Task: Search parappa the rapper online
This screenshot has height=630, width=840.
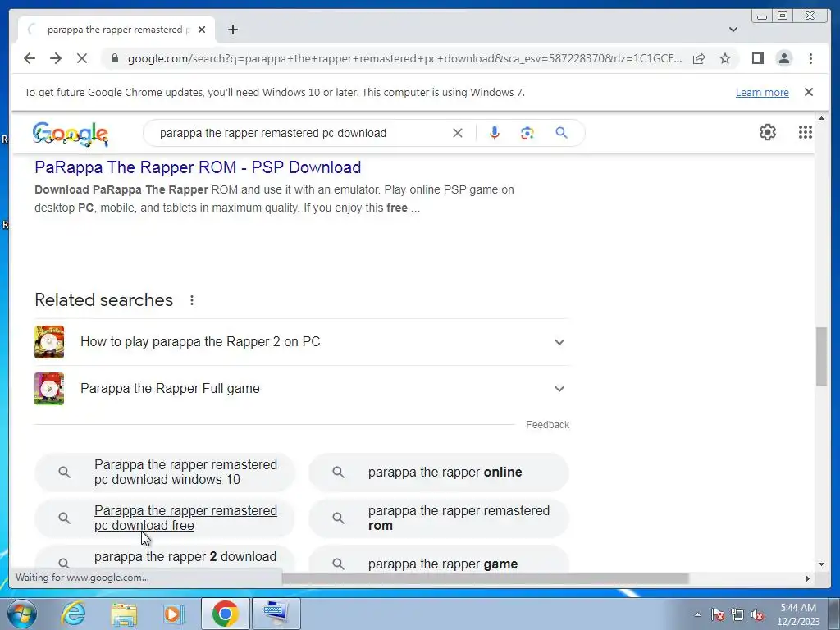Action: (x=439, y=472)
